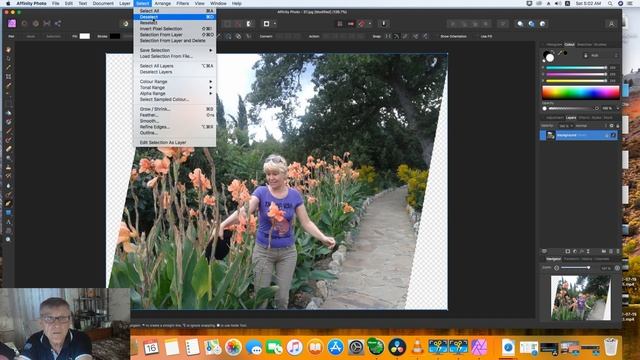
Task: Toggle the red Snapping magnet button
Action: [362, 24]
